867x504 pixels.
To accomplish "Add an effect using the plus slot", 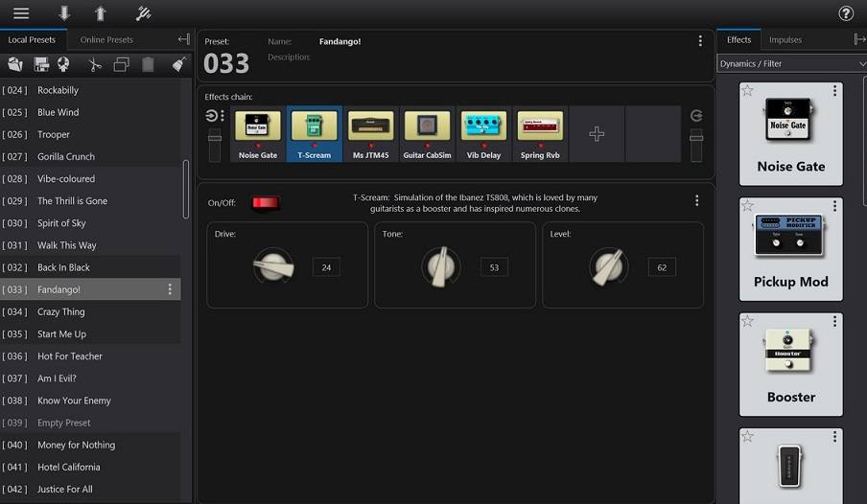I will click(x=597, y=134).
